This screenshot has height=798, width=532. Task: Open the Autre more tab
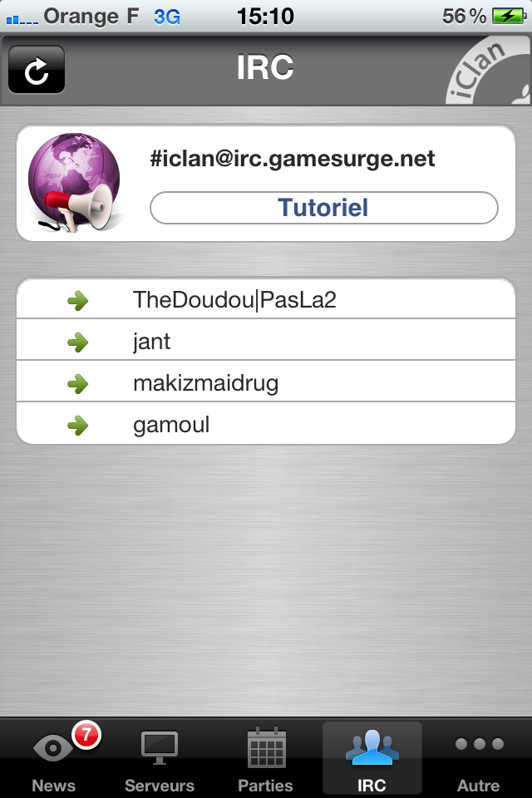coord(479,758)
